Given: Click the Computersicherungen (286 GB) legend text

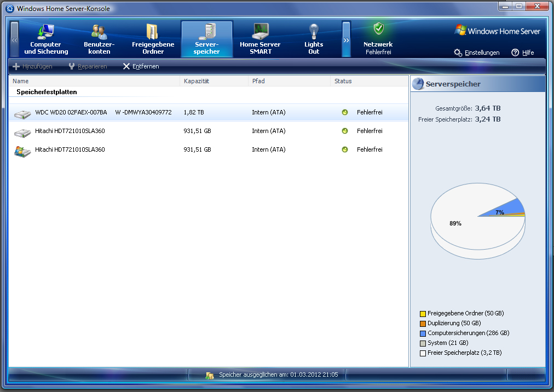Looking at the screenshot, I should pos(468,333).
